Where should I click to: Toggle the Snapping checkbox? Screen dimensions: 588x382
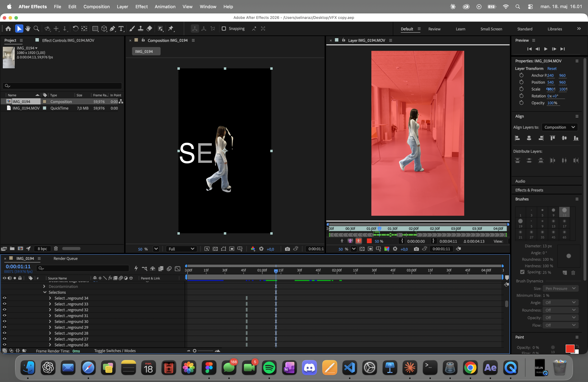pos(224,29)
